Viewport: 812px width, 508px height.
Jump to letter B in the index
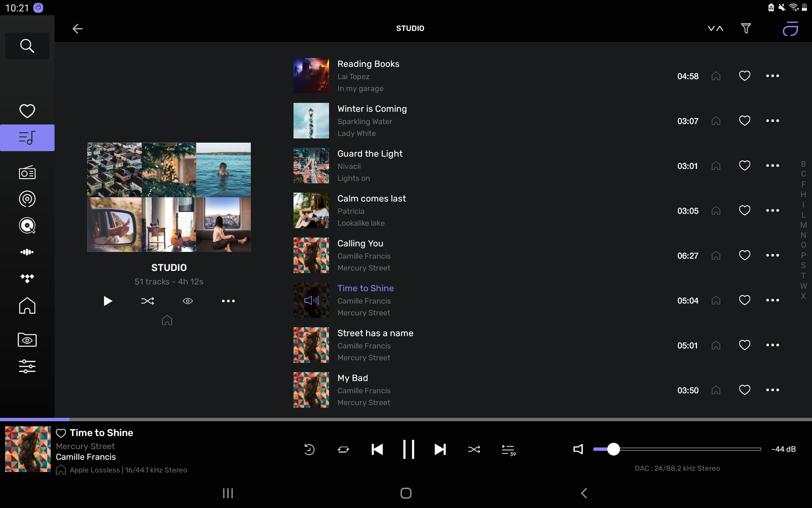tap(803, 164)
